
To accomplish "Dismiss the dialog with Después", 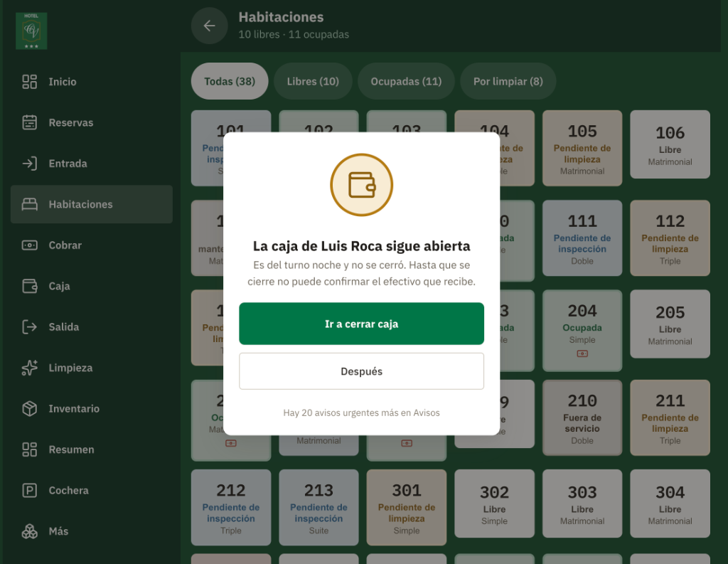I will (x=362, y=371).
